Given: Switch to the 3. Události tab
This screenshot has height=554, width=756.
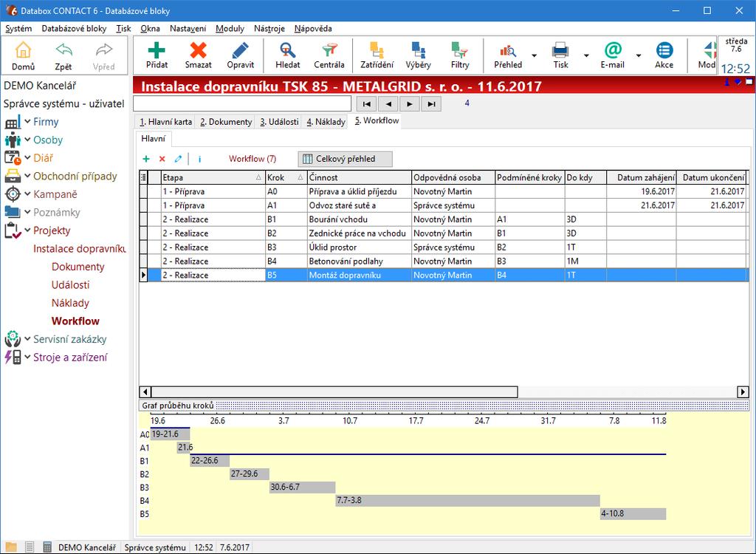Looking at the screenshot, I should (x=279, y=122).
